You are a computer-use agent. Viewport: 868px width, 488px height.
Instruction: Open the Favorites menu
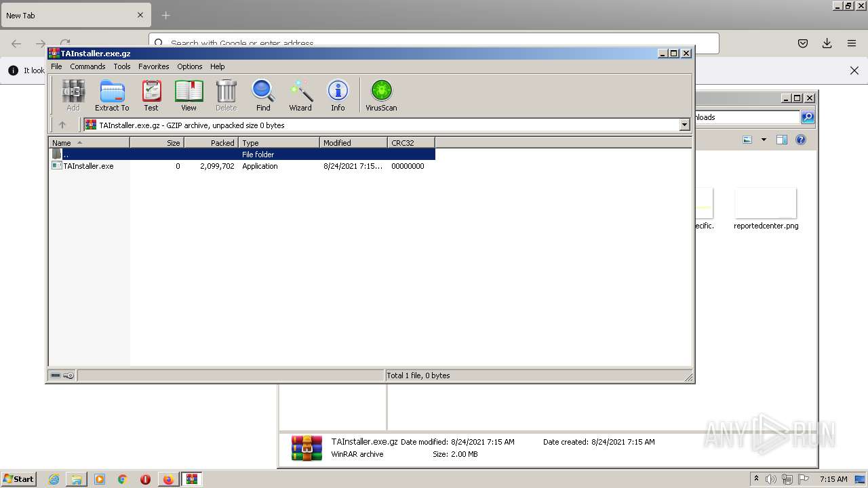pyautogui.click(x=154, y=66)
